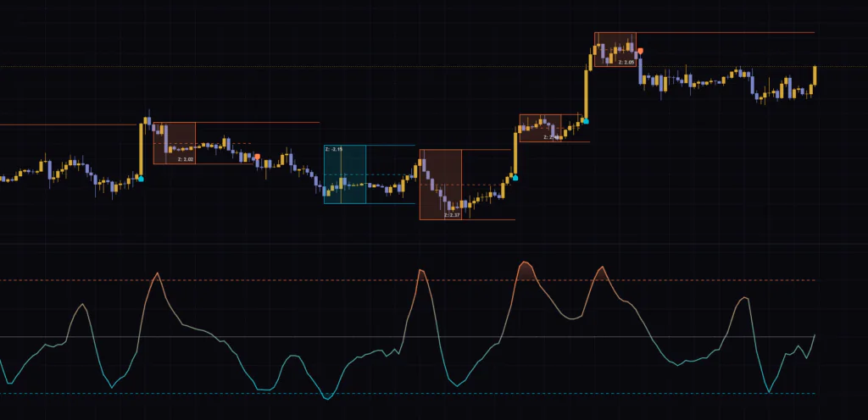Click the cyan dot beside the Z: 2.37 zone
The width and height of the screenshot is (868, 420).
click(515, 178)
